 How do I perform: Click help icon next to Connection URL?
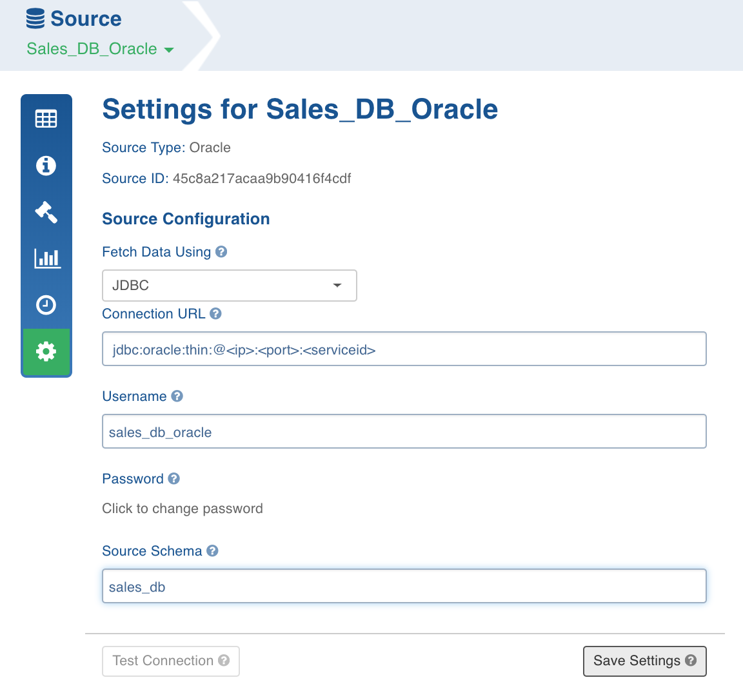215,313
